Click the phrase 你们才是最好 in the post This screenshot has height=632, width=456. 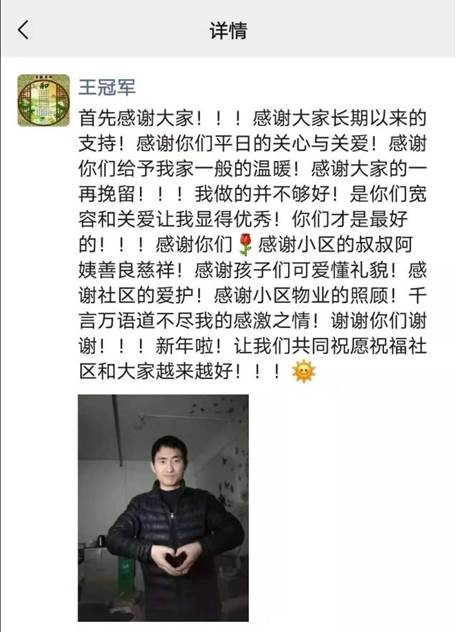pos(349,220)
